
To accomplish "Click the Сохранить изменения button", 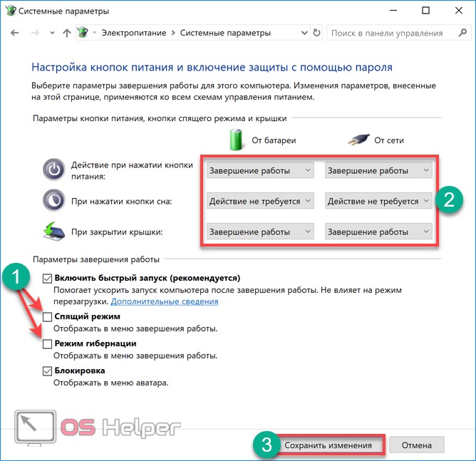I will (x=328, y=445).
